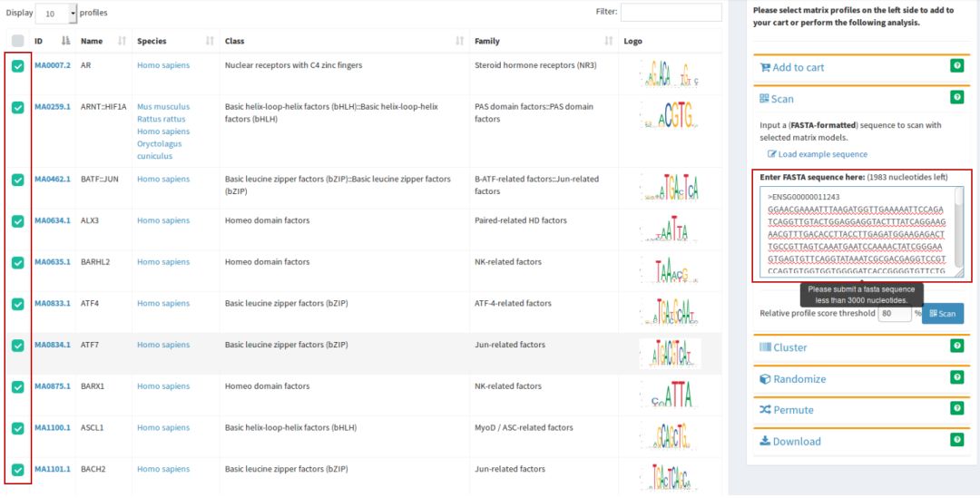Viewport: 980px width, 498px height.
Task: Click the help icon beside Cluster
Action: 956,346
